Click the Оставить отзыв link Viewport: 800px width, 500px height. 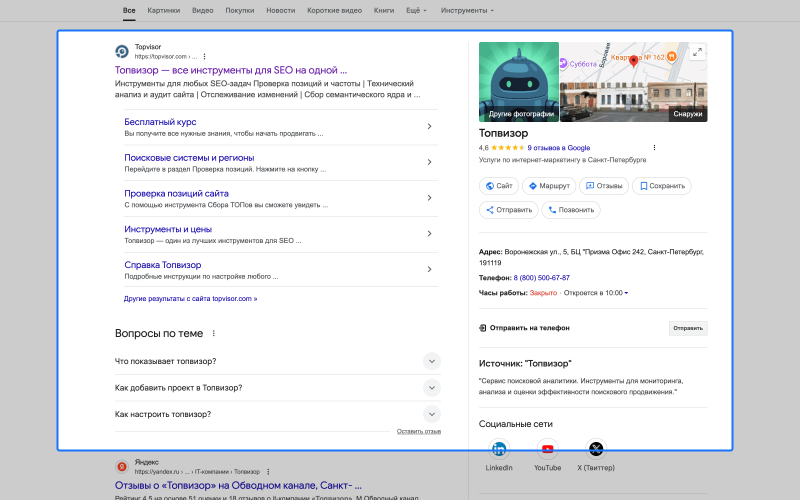pos(419,431)
